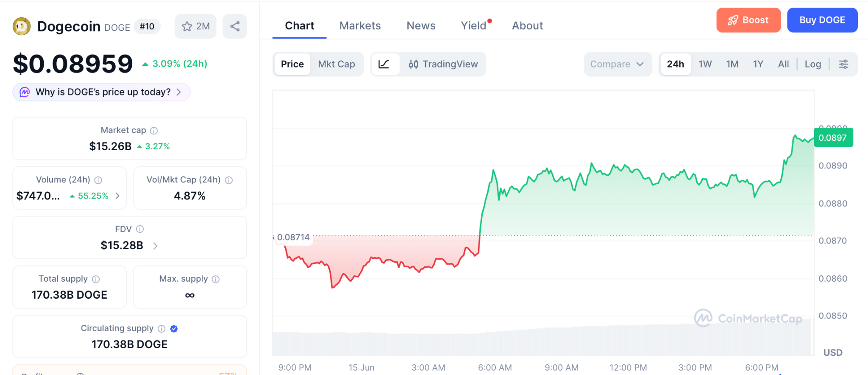The height and width of the screenshot is (375, 868).
Task: Open the Markets tab
Action: (x=360, y=26)
